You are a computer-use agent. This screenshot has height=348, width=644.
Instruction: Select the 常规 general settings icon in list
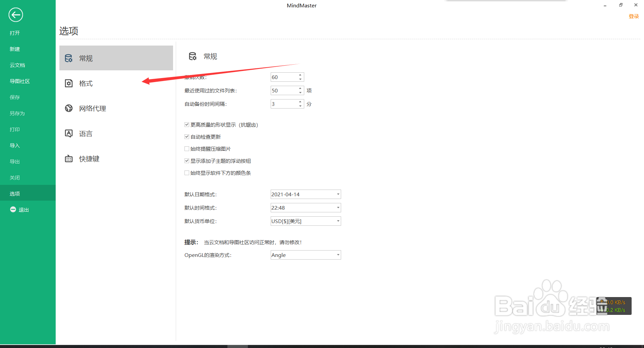pos(69,58)
